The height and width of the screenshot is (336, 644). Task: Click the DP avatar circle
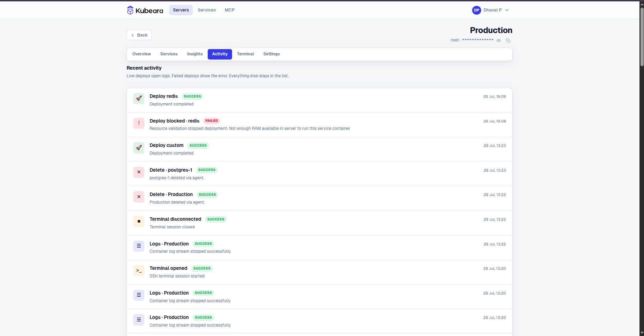point(477,10)
